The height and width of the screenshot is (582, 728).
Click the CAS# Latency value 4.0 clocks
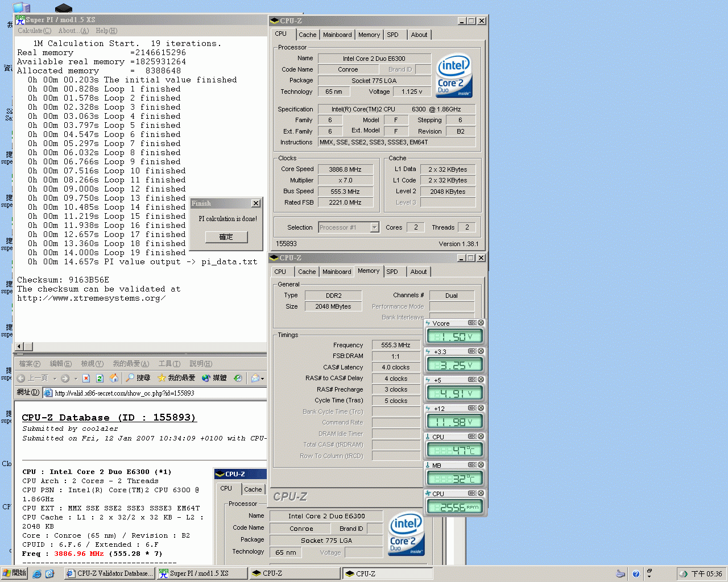[x=396, y=367]
